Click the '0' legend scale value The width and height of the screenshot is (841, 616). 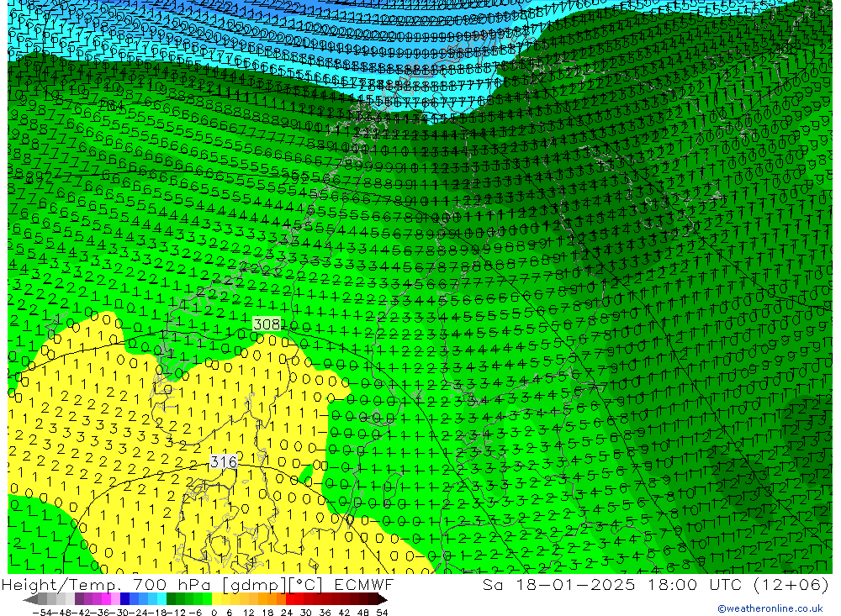[214, 613]
